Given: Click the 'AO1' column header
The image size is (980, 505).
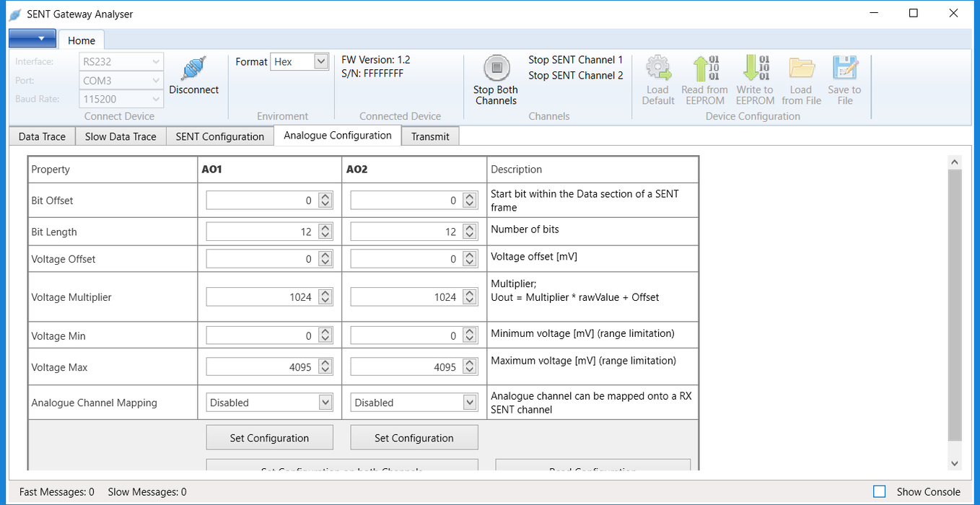Looking at the screenshot, I should click(x=211, y=170).
